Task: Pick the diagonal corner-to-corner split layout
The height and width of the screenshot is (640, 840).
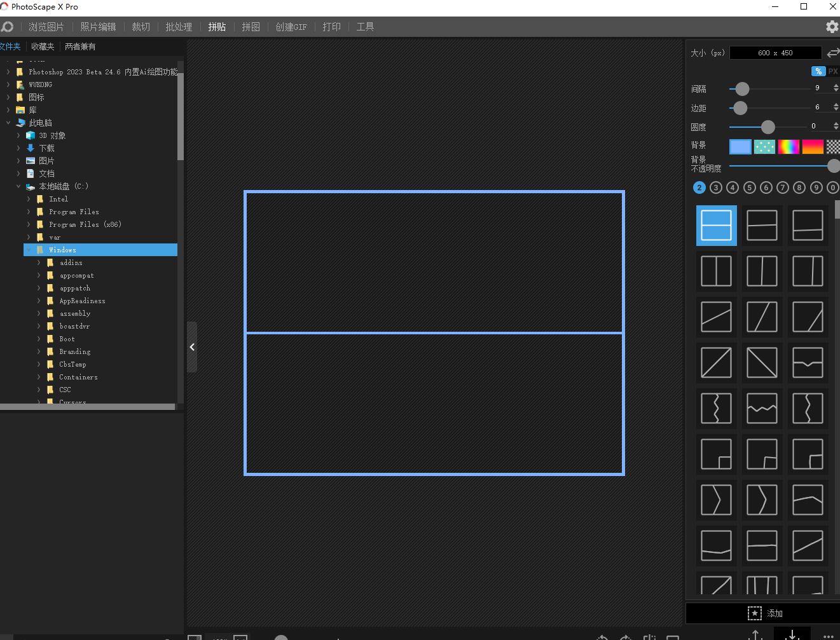Action: tap(716, 363)
